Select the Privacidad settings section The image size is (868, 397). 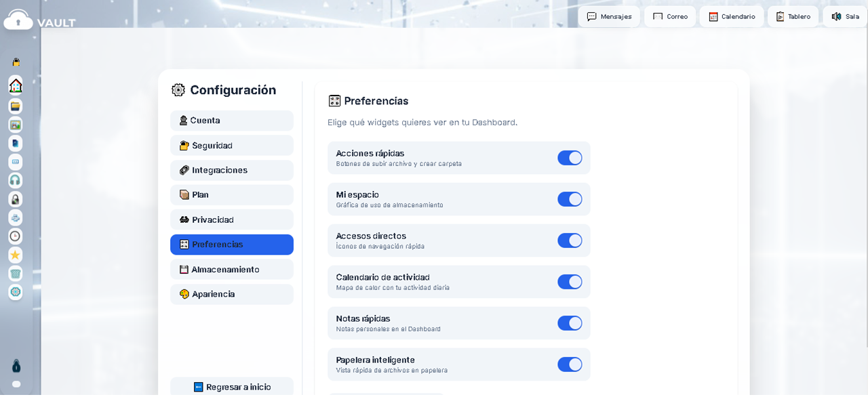[x=232, y=220]
